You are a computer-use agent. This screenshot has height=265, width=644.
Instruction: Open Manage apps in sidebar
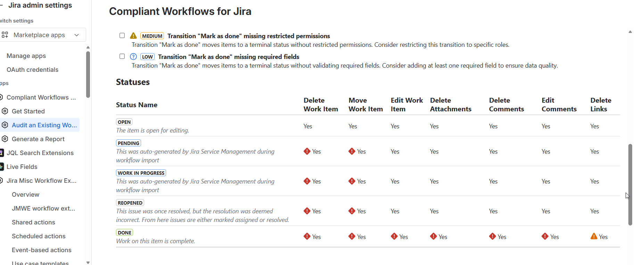click(26, 55)
